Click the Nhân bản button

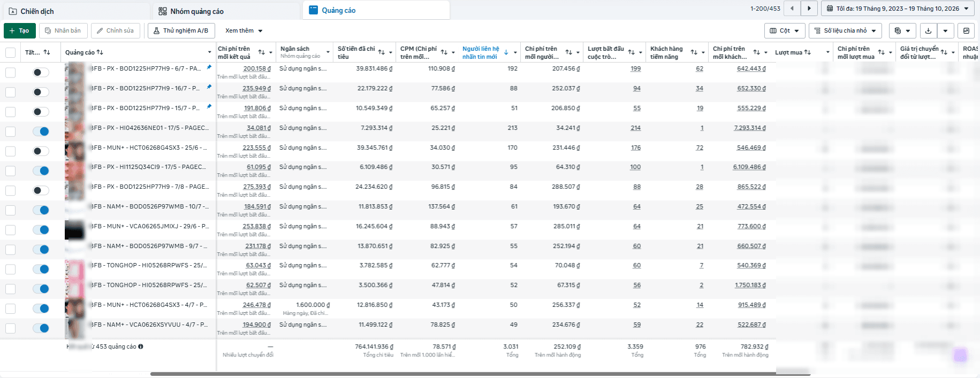pyautogui.click(x=63, y=30)
